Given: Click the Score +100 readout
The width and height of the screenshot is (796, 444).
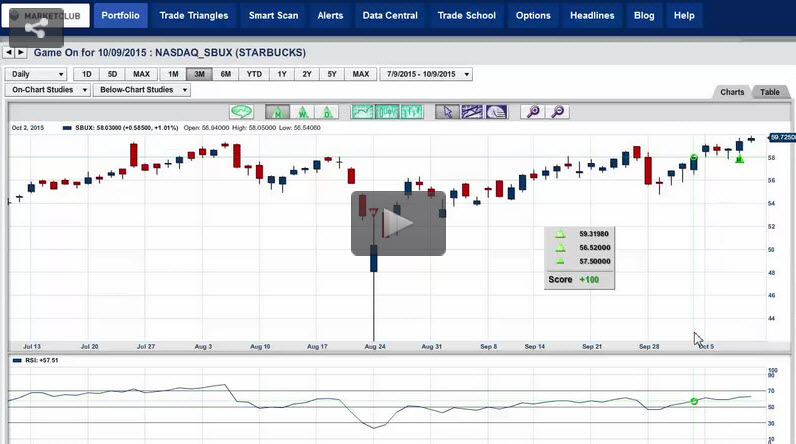Looking at the screenshot, I should pos(574,280).
